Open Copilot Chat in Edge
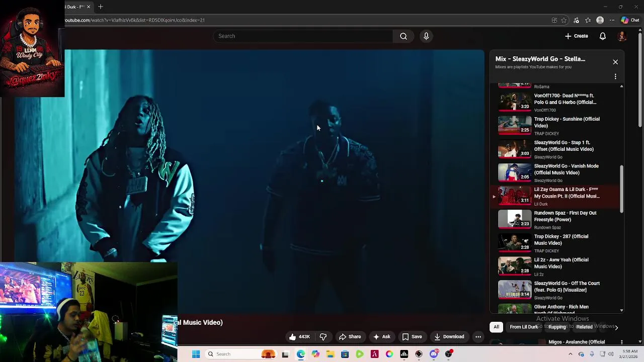This screenshot has width=644, height=362. (630, 20)
